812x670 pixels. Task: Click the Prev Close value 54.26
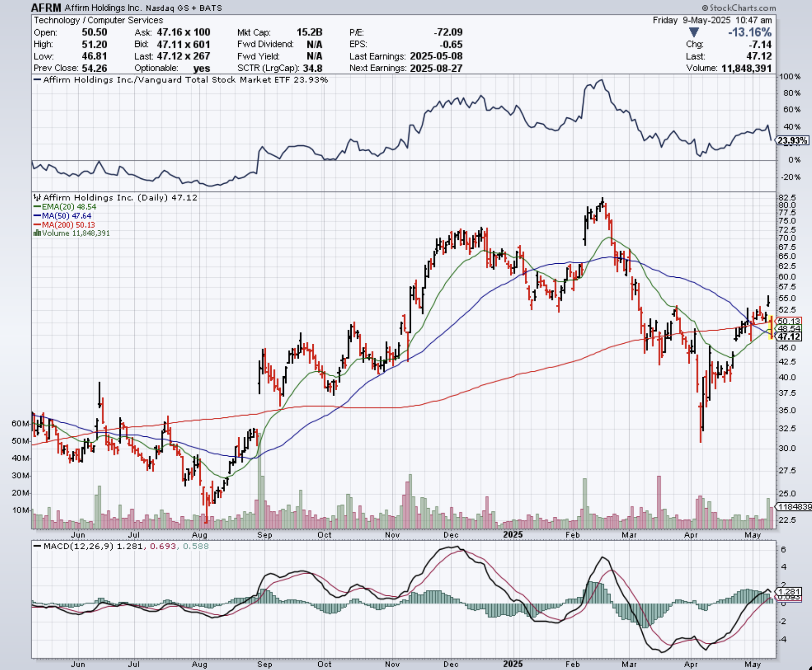point(94,68)
